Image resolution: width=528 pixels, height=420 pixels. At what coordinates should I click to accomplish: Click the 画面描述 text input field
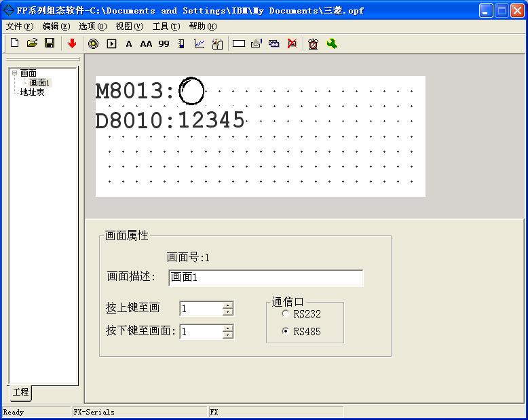coord(265,278)
